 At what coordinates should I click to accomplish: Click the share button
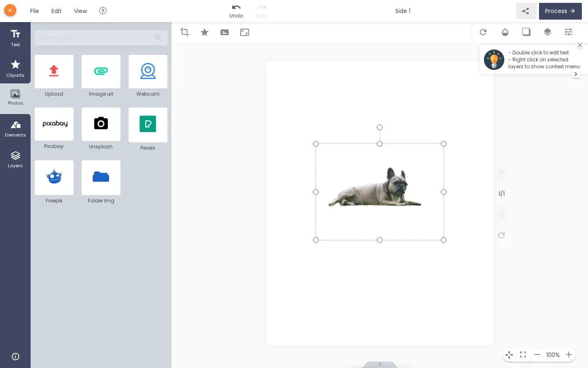pos(526,11)
